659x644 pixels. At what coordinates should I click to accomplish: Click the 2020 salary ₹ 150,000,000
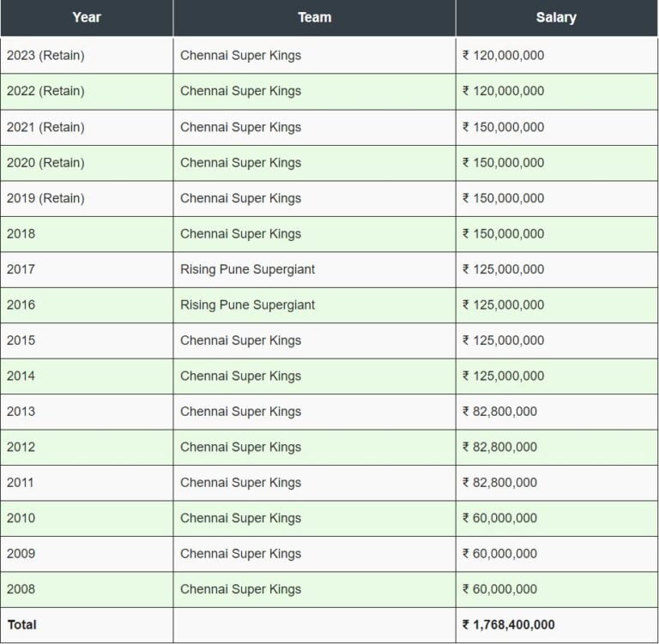click(504, 163)
